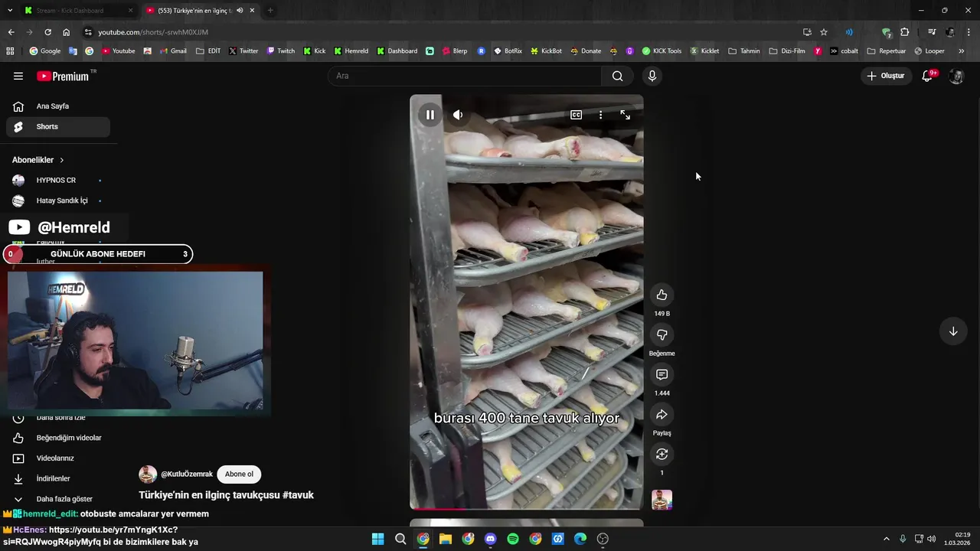Open the remix icon showing 1

[x=661, y=454]
